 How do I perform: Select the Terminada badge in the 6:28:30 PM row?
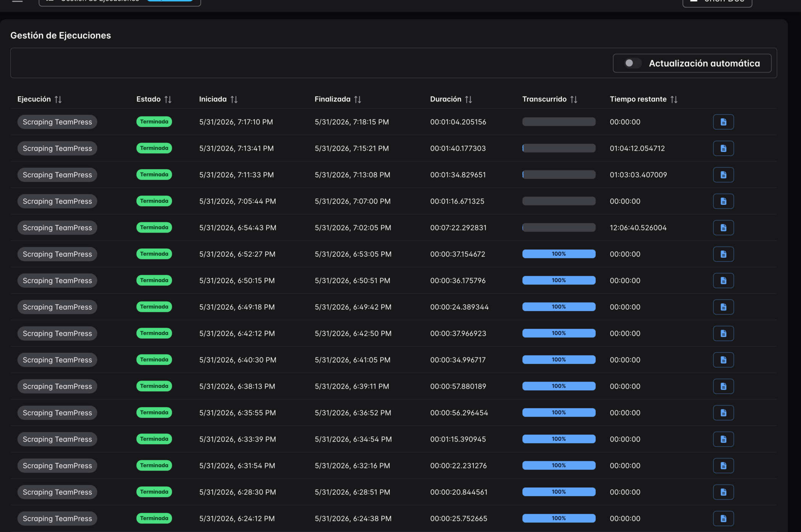click(154, 492)
